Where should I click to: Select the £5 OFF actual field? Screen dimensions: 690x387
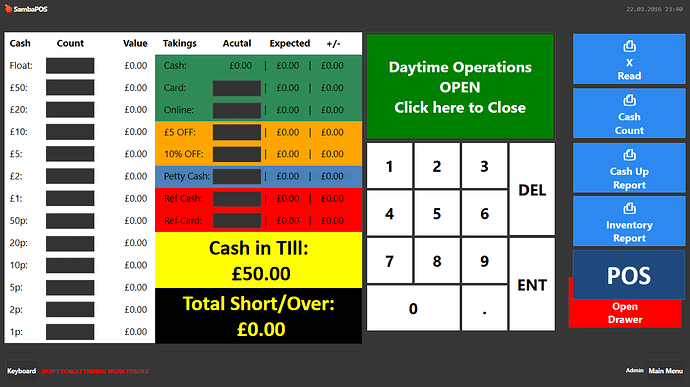(x=237, y=132)
